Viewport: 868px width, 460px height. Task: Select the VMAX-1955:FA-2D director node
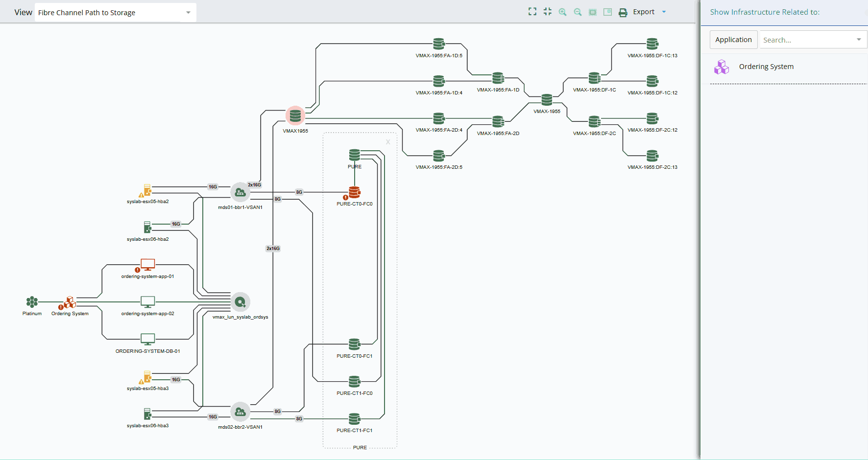pyautogui.click(x=498, y=121)
